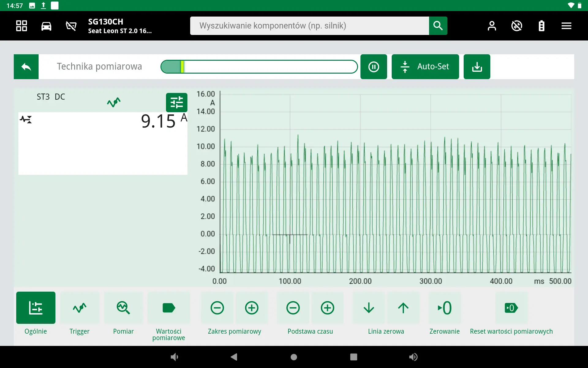Viewport: 588px width, 368px height.
Task: Select the 9.15 A measured value
Action: [x=164, y=121]
